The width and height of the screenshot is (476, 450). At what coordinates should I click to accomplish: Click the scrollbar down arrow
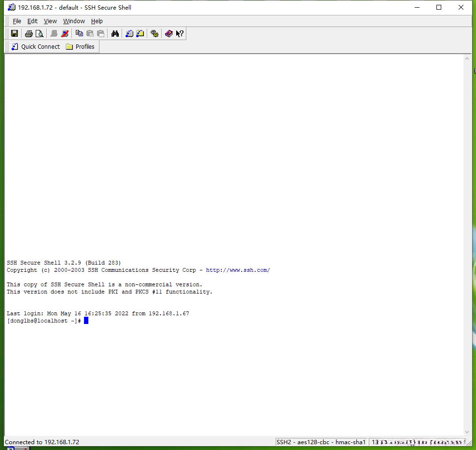(x=467, y=432)
